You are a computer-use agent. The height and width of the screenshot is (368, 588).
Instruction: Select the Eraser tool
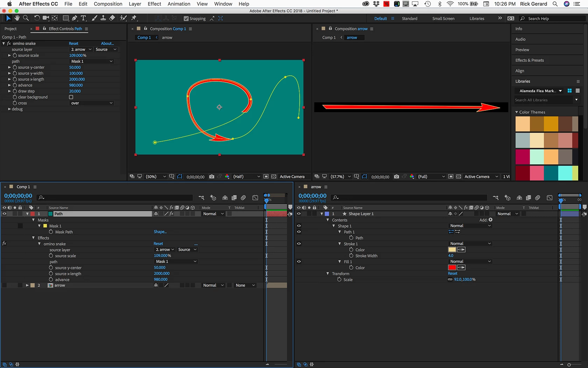112,18
